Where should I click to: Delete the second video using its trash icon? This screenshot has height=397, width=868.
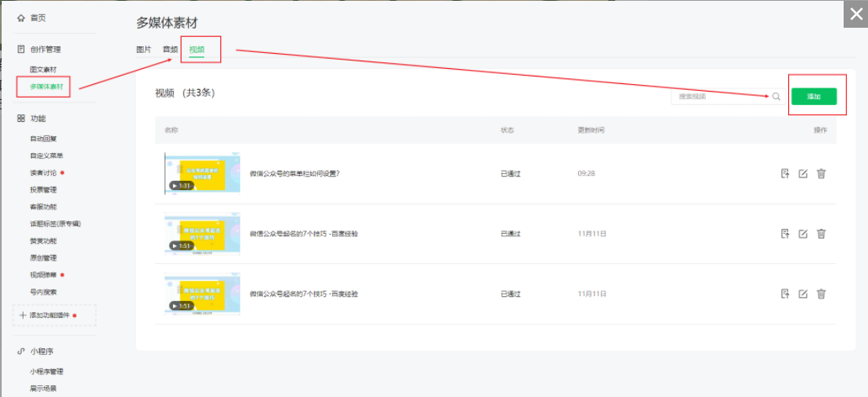click(821, 234)
